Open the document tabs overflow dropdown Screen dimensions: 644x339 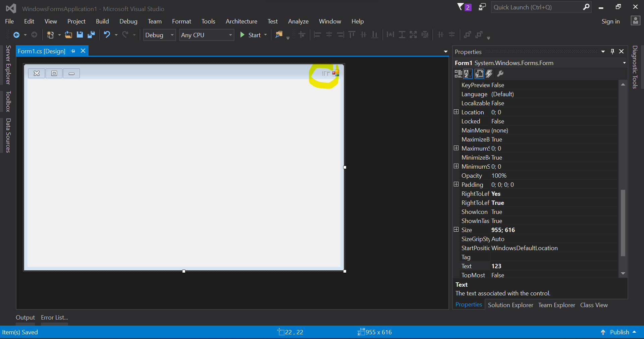tap(446, 52)
